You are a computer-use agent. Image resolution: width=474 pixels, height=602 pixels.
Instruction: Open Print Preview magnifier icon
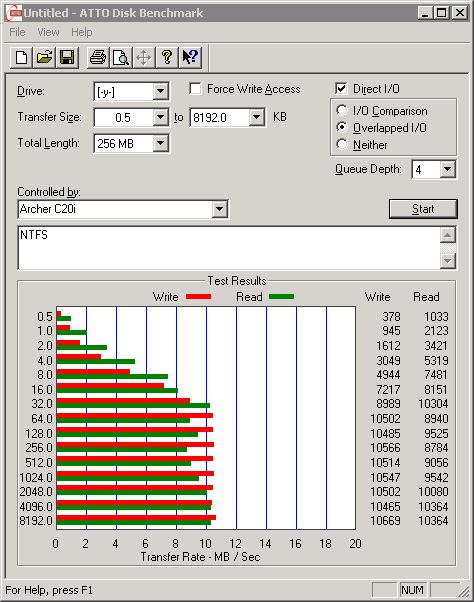[121, 58]
